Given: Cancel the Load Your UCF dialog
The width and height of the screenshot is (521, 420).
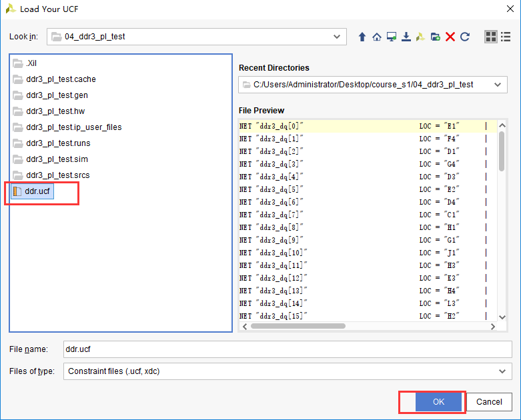Looking at the screenshot, I should coord(489,402).
